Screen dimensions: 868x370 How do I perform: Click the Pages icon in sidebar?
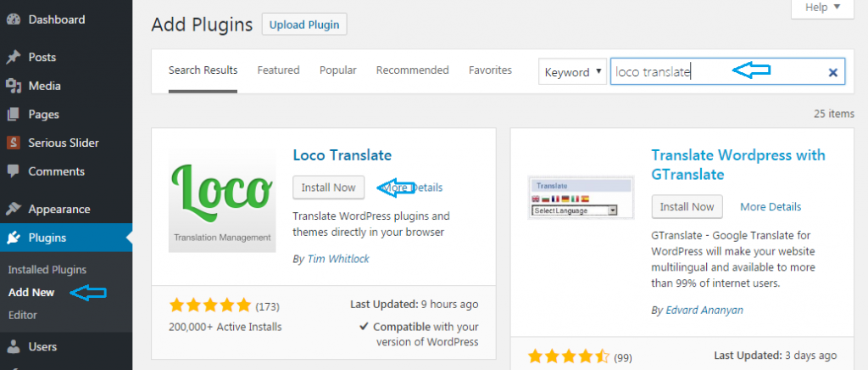pos(13,115)
